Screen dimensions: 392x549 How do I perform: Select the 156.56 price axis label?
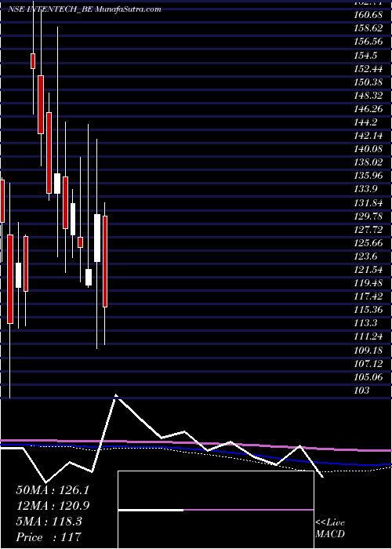[368, 42]
